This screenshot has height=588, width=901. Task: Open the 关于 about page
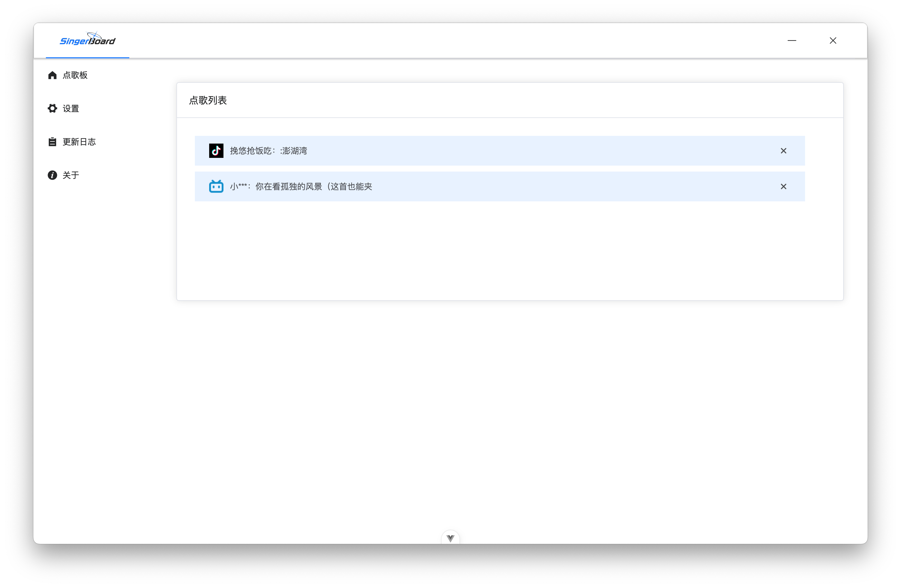(x=63, y=175)
